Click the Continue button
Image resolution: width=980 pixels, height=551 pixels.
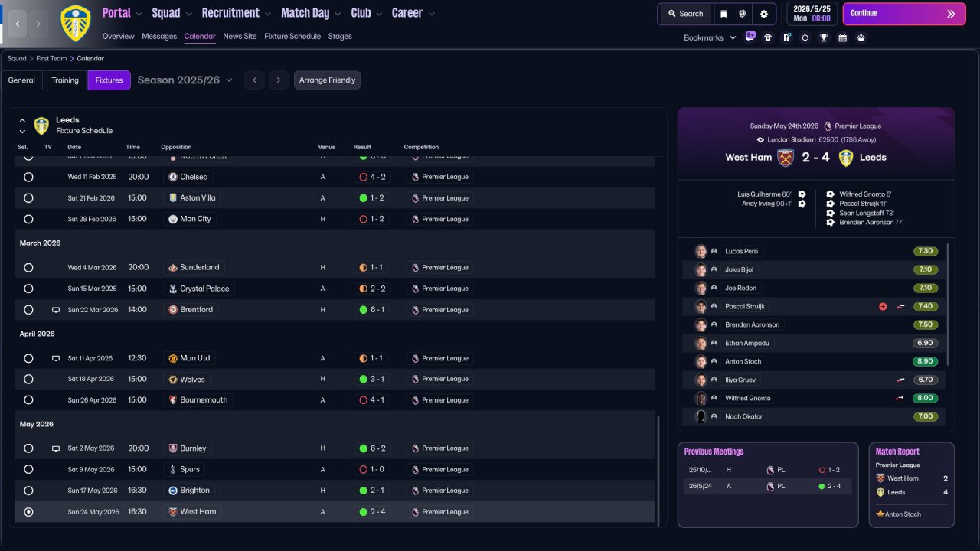coord(904,14)
